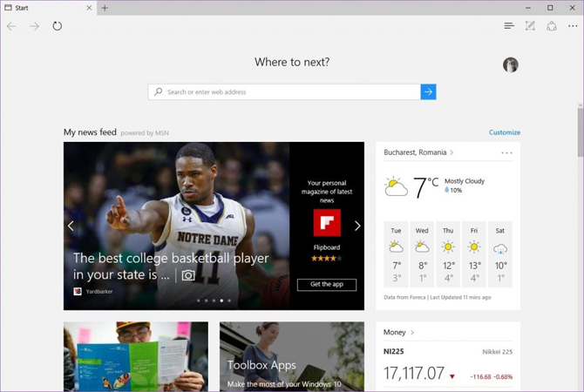This screenshot has height=392, width=584.
Task: Click the 'Nikkei 225' label
Action: coord(497,352)
